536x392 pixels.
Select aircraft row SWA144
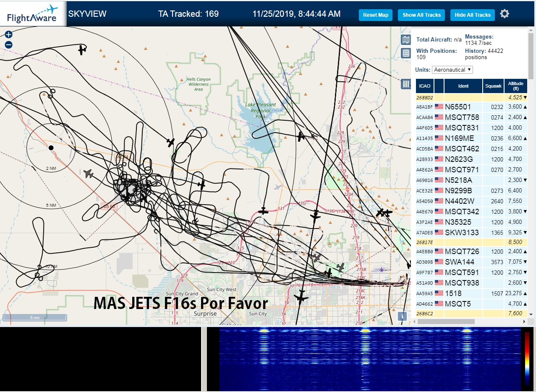(471, 262)
